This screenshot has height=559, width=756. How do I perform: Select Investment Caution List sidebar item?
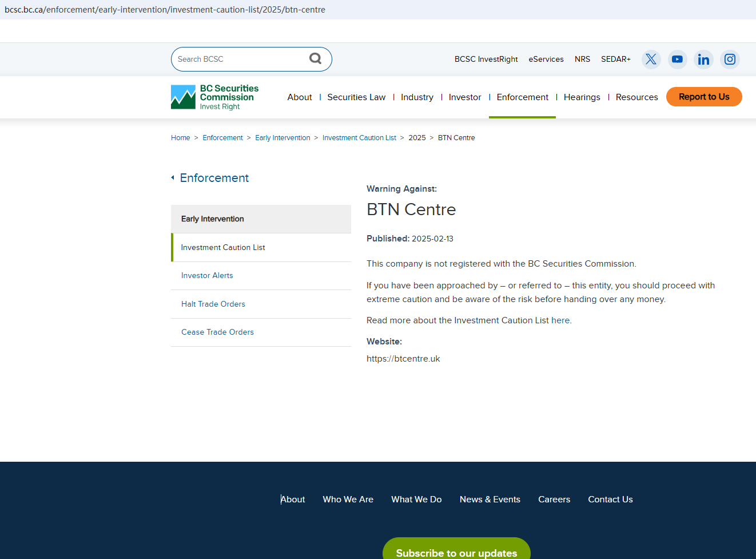[261, 248]
